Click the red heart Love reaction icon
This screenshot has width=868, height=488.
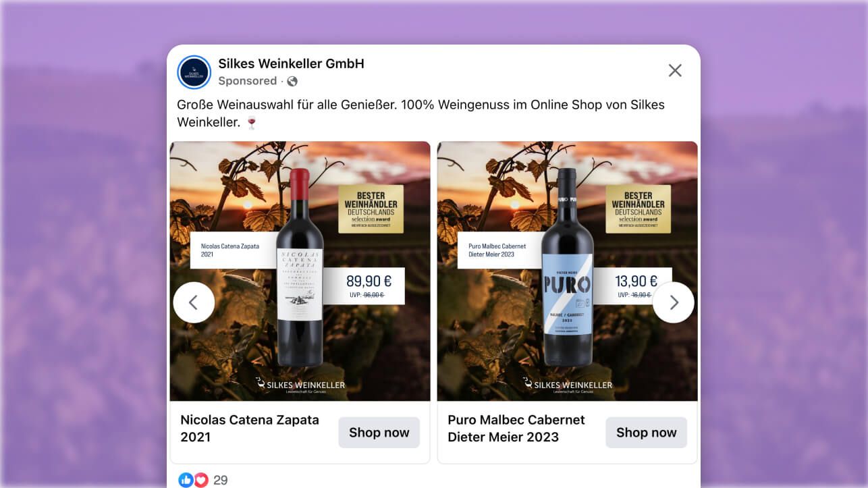(201, 480)
